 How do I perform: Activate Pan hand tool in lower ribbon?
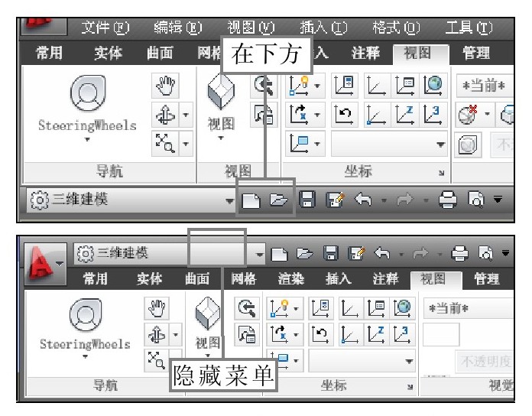[157, 308]
